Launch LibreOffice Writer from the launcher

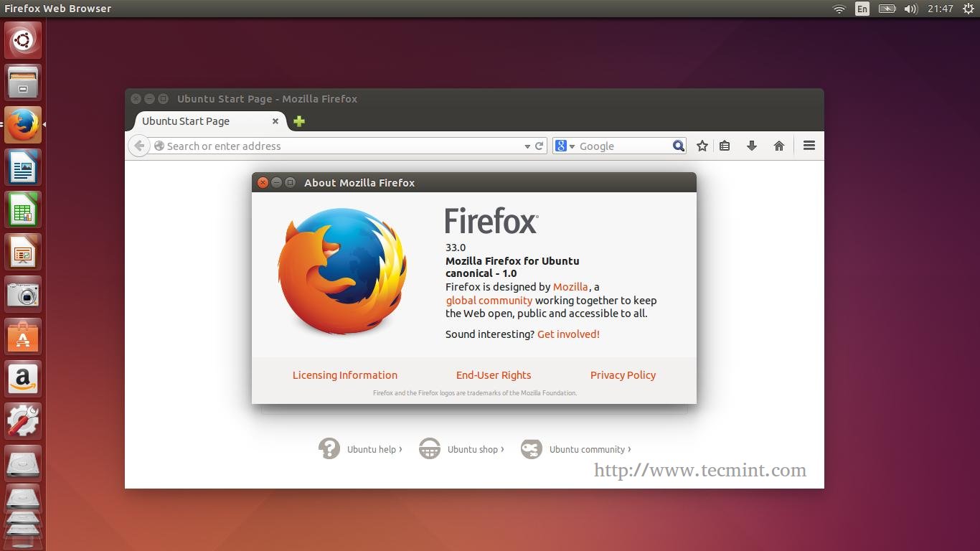[x=23, y=167]
